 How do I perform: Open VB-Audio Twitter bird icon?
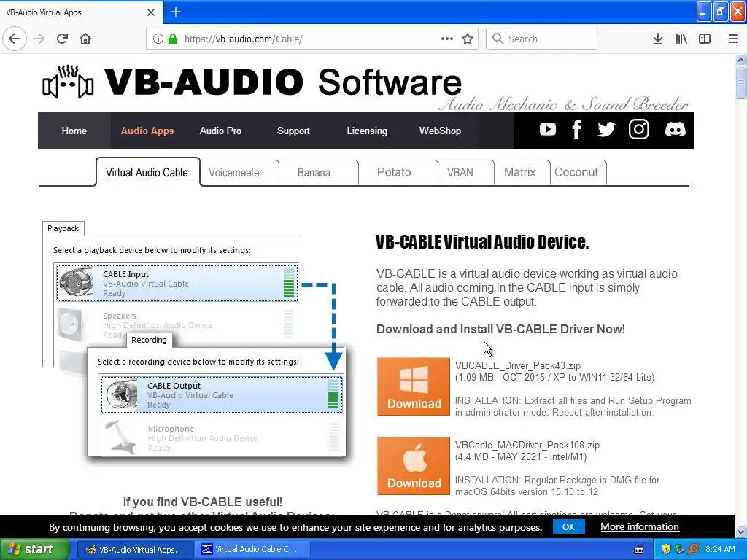(606, 129)
